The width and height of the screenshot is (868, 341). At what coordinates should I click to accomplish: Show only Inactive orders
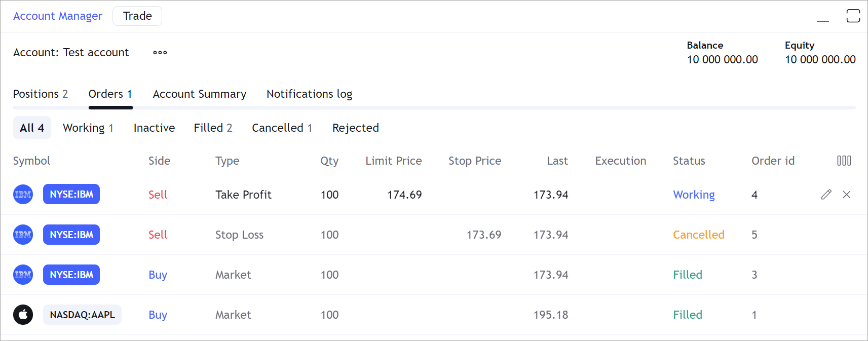154,128
